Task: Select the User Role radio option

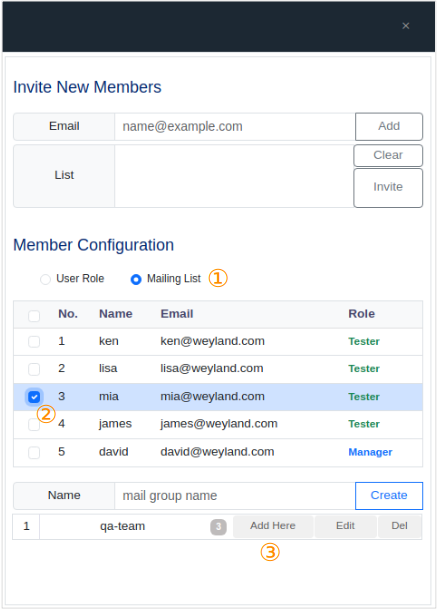Action: pos(45,279)
